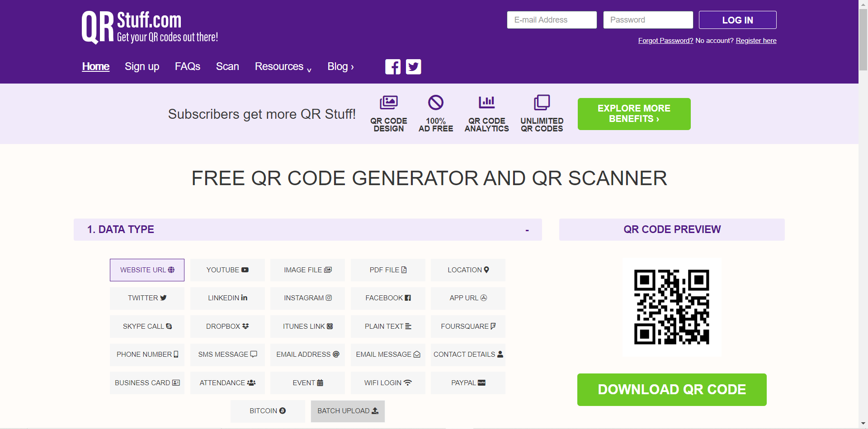Click the Forgot Password link
Viewport: 868px width, 429px height.
point(665,41)
